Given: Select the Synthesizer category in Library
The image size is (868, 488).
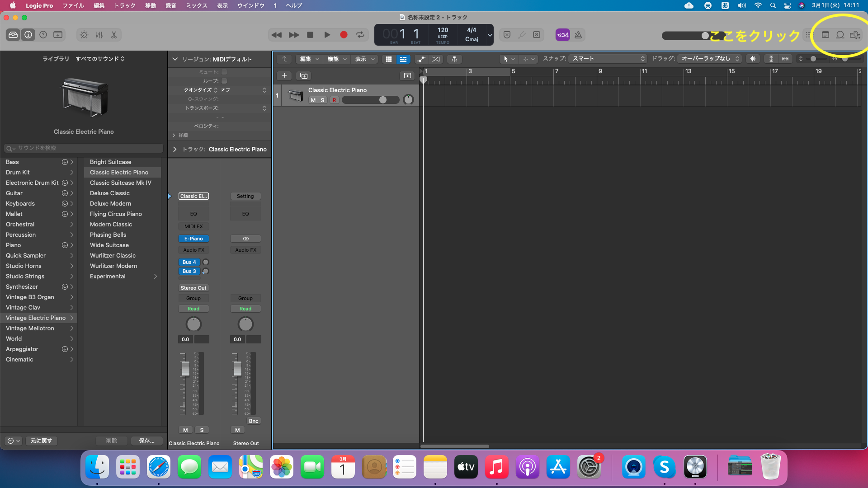Looking at the screenshot, I should 38,286.
